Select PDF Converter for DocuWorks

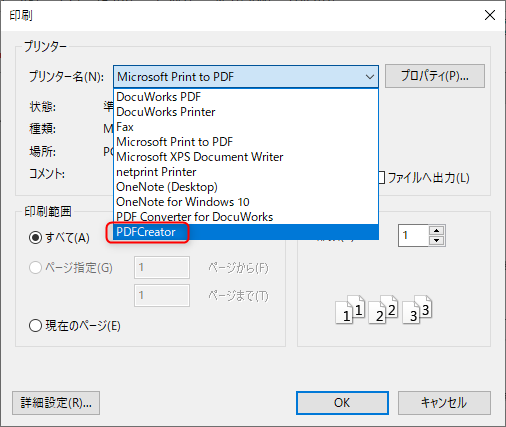point(246,217)
